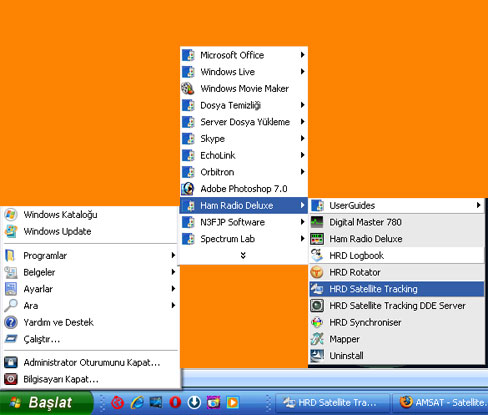Viewport: 488px width, 415px height.
Task: Expand the Belgeler submenu arrow
Action: point(173,272)
